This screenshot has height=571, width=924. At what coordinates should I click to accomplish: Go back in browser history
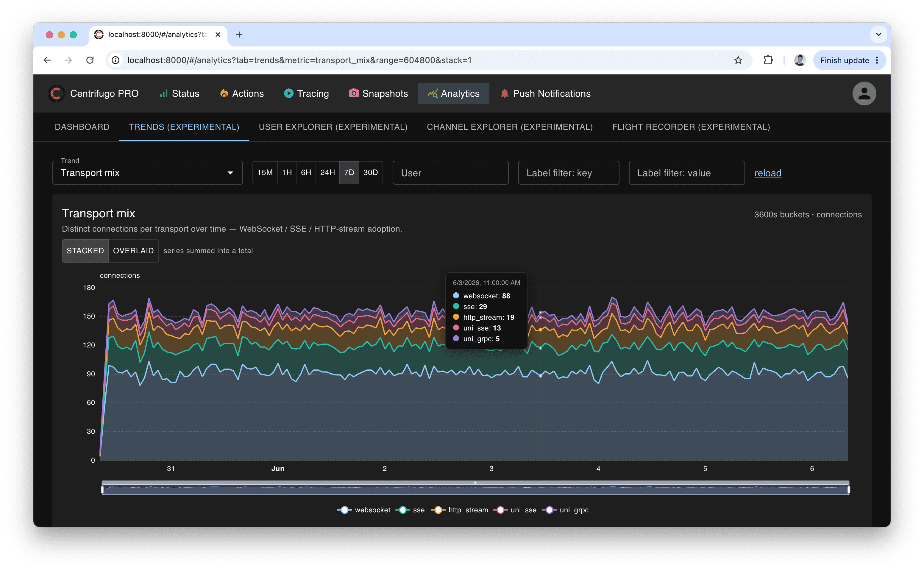47,60
